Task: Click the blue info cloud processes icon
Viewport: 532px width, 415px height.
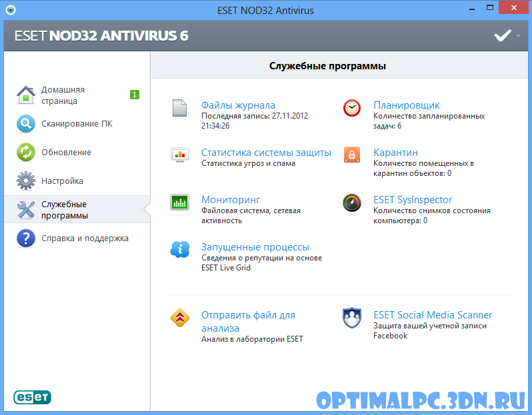Action: coord(180,250)
